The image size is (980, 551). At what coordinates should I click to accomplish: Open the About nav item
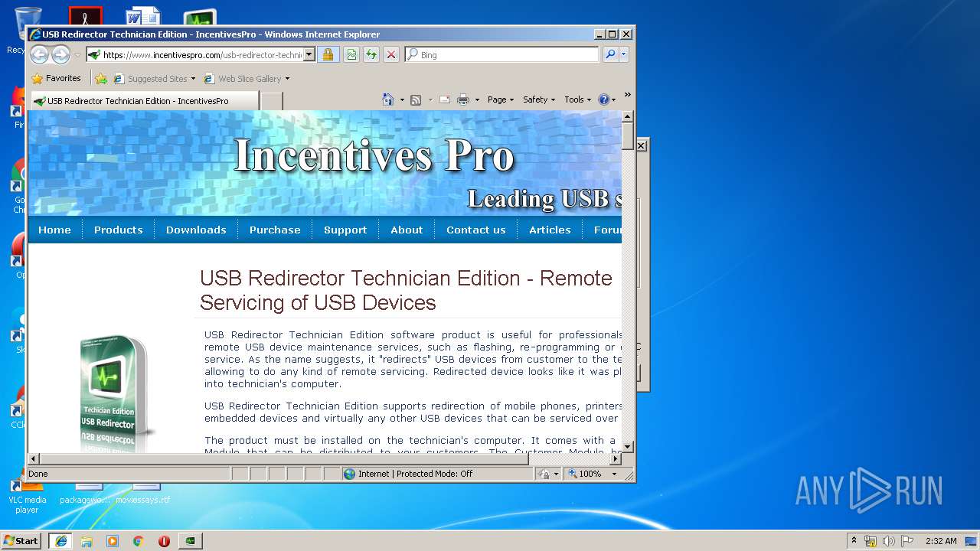[407, 230]
